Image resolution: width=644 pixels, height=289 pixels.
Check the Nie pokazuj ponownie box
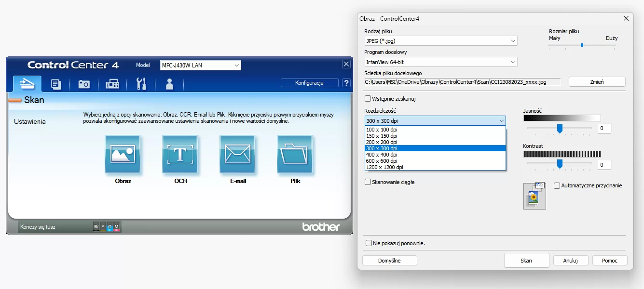coord(369,243)
